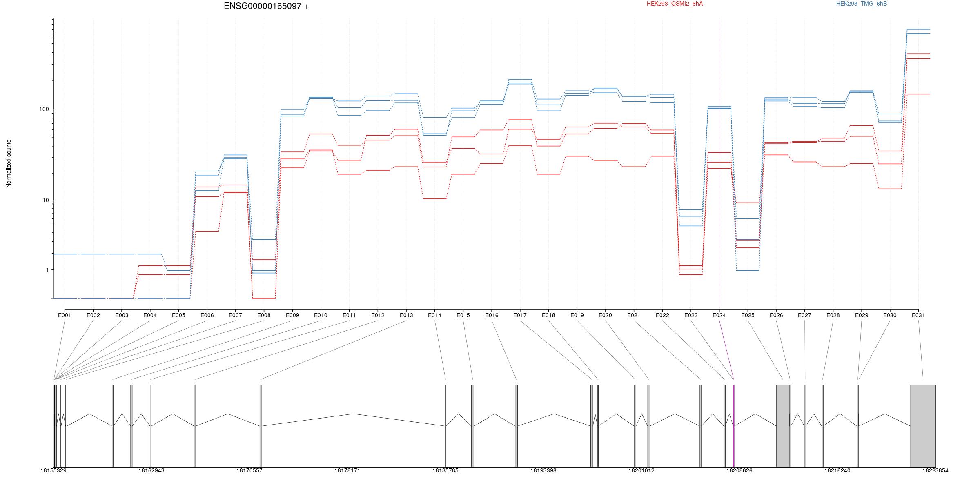
Task: Select exon label E015
Action: pyautogui.click(x=463, y=315)
